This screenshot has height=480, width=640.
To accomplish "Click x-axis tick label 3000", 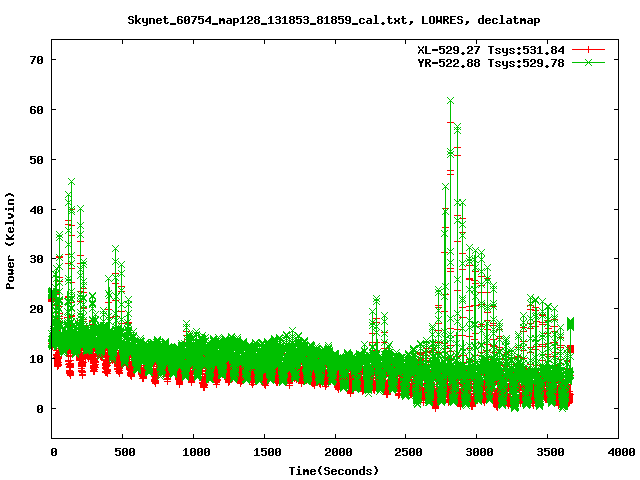I will click(x=479, y=452).
